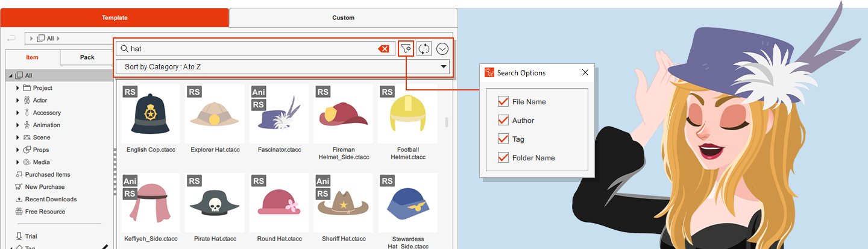Toggle the Author search option
The image size is (868, 249).
click(503, 120)
